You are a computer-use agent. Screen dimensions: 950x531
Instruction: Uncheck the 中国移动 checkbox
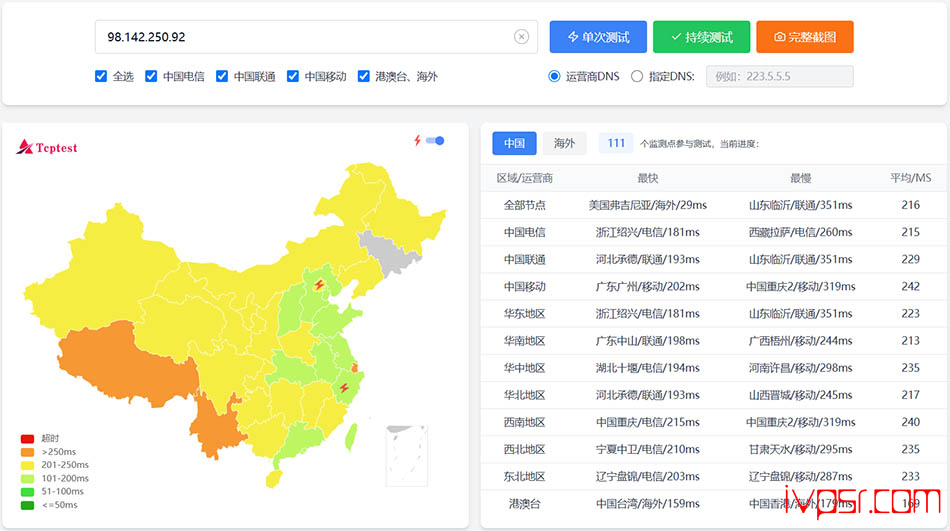pos(293,76)
